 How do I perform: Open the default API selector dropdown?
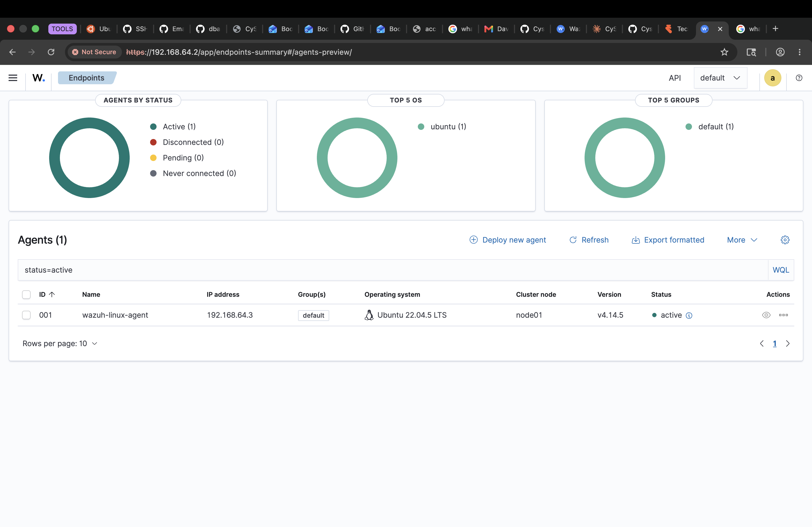[720, 78]
